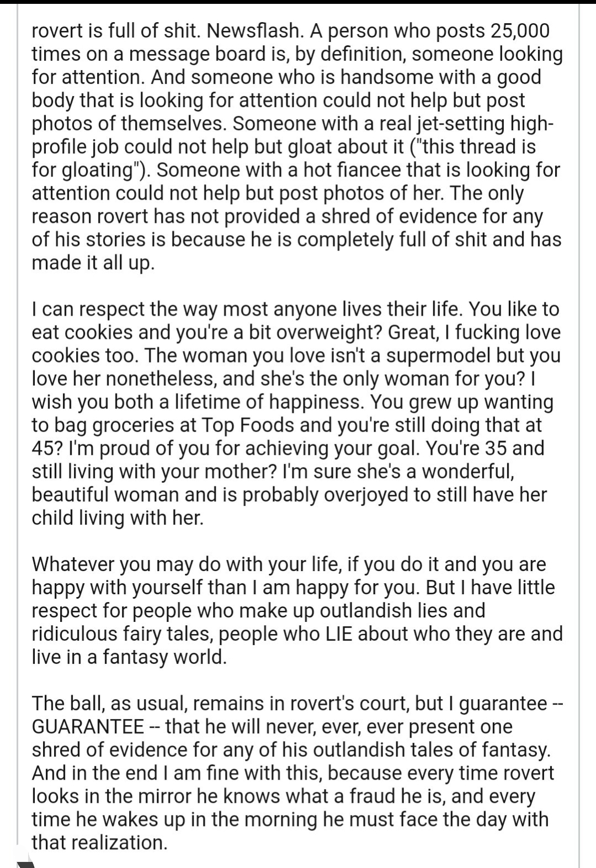Image resolution: width=596 pixels, height=868 pixels.
Task: Click "made it all up." ending first paragraph
Action: coord(93,263)
